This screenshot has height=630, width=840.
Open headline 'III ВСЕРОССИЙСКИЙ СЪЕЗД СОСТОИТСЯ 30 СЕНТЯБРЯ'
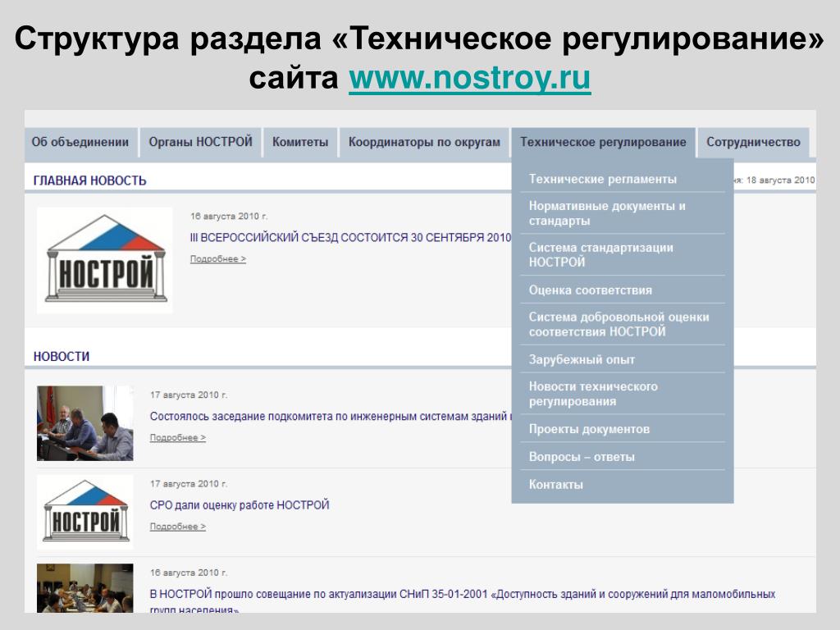[x=350, y=237]
